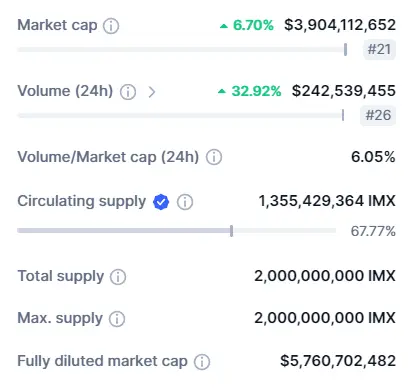Click the Fully diluted market cap info icon

click(x=202, y=362)
